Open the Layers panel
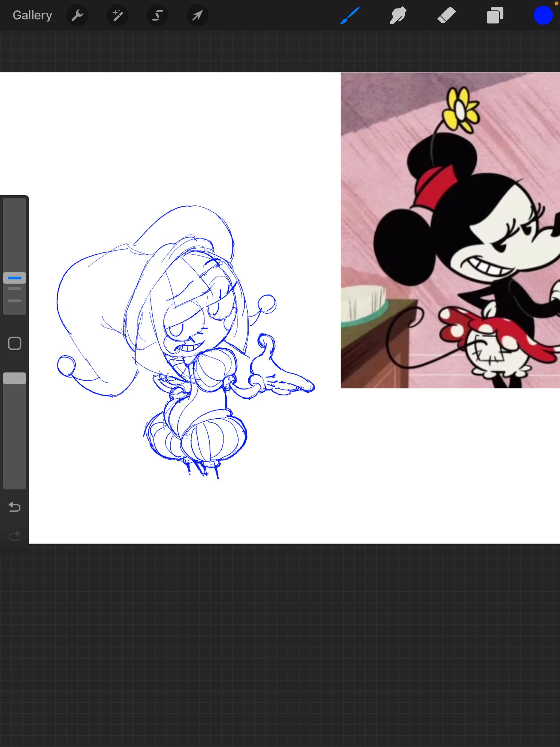Viewport: 560px width, 747px height. coord(495,16)
